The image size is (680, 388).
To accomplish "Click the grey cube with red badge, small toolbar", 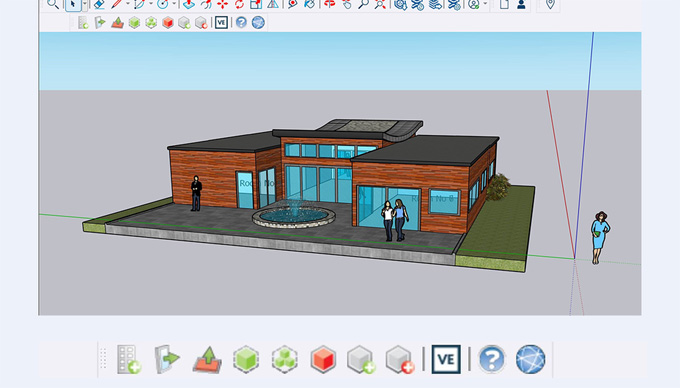I will click(201, 23).
